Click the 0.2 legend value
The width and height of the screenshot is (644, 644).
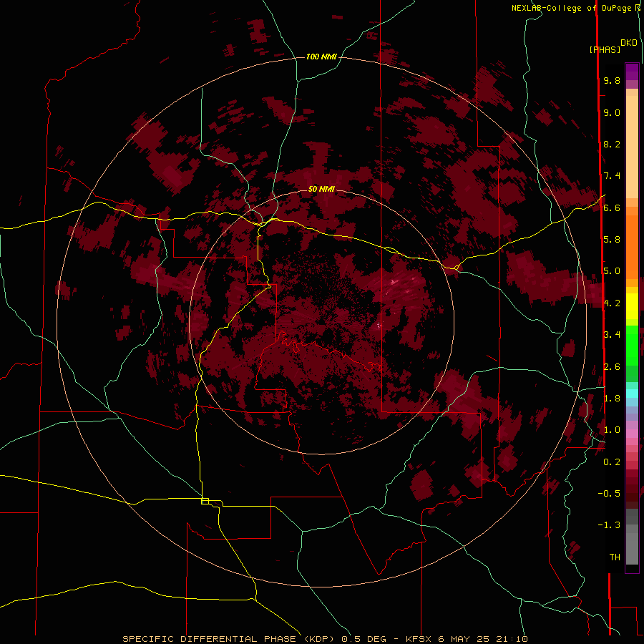click(x=612, y=462)
